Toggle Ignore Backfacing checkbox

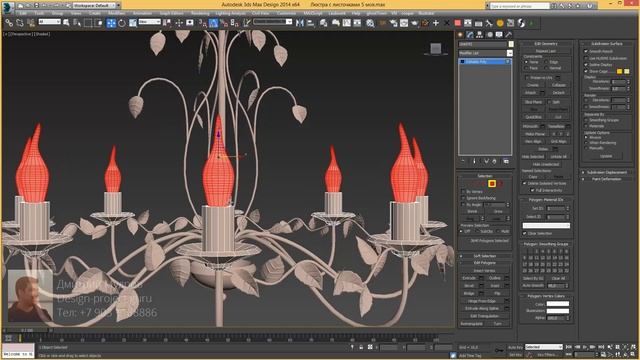click(x=463, y=198)
